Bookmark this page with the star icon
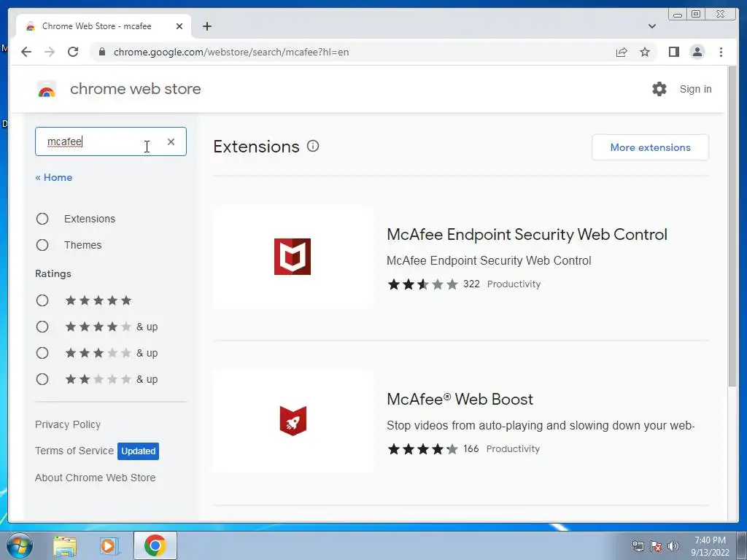The image size is (747, 560). [x=645, y=52]
